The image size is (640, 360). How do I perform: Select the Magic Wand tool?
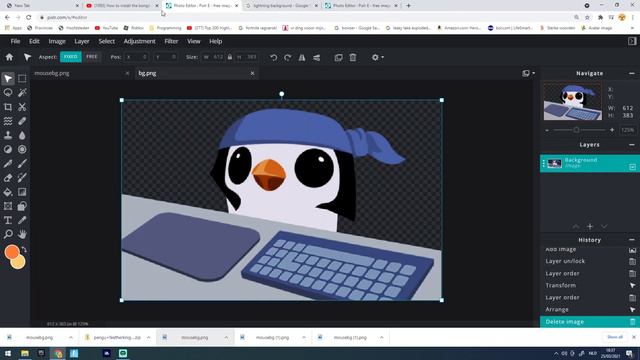tap(22, 93)
